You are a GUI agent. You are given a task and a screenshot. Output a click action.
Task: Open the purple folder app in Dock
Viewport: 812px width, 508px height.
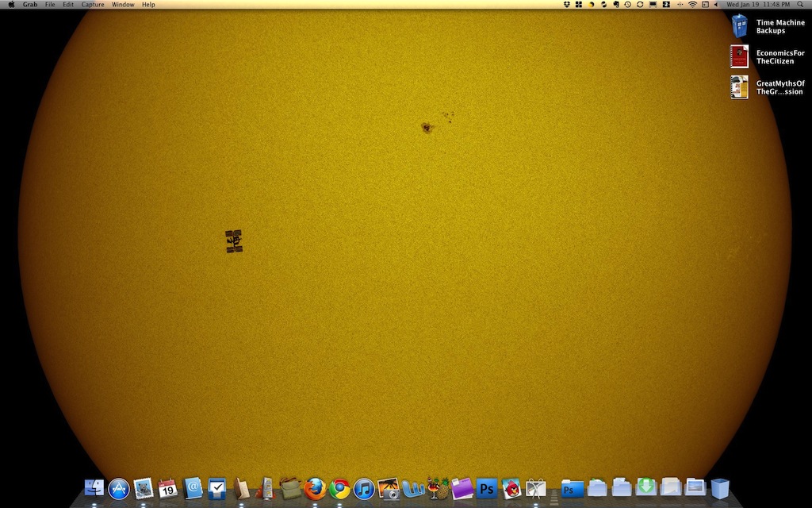[462, 488]
